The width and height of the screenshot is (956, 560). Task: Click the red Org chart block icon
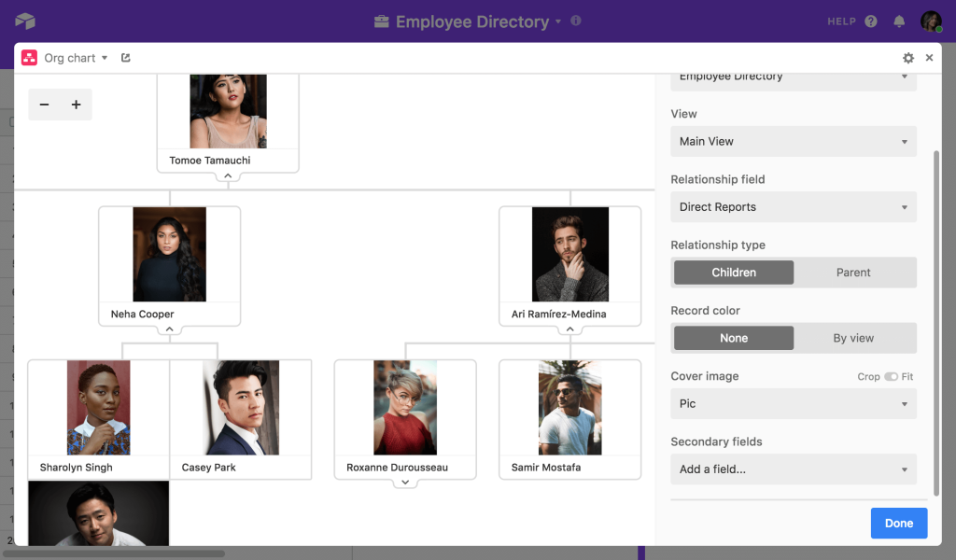coord(29,58)
